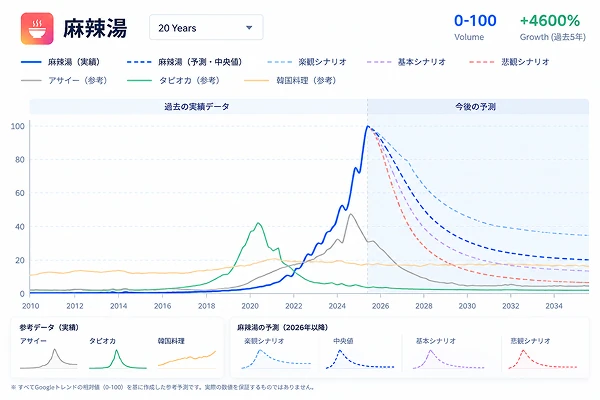Screen dimensions: 600x400
Task: Click the 参考データ（実績）panel heading
Action: 49,327
